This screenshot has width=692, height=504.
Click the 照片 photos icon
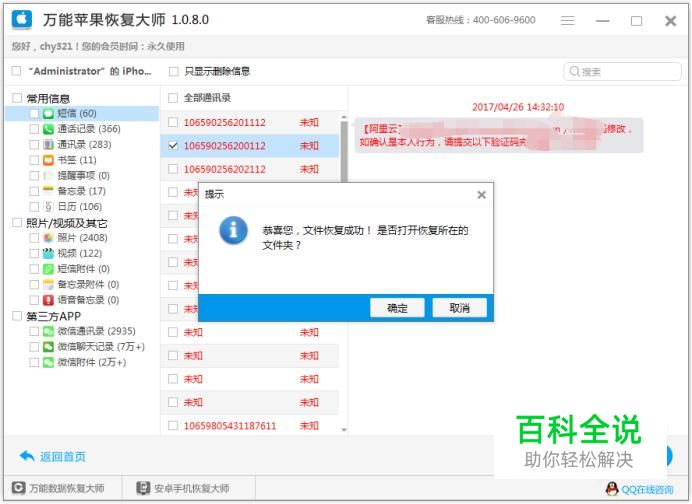click(x=48, y=238)
